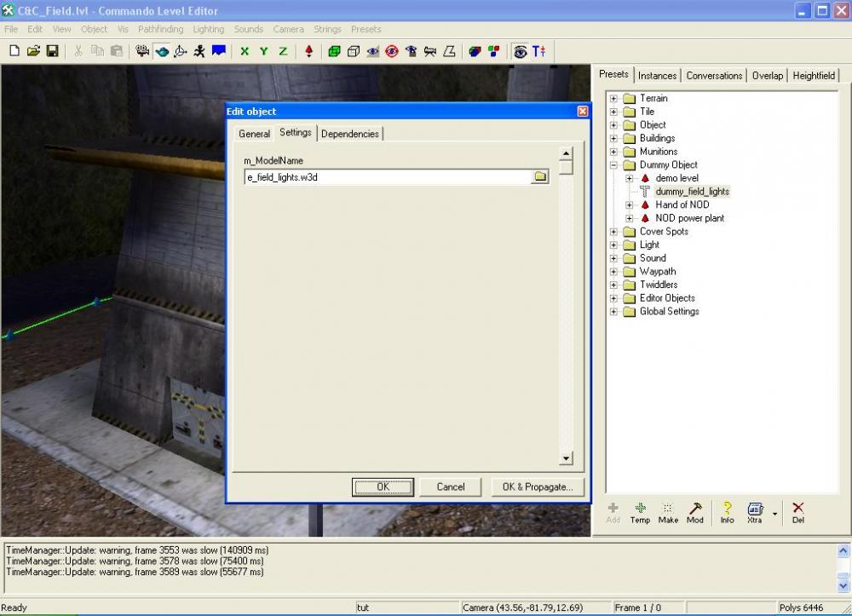Toggle the Y axis restriction
The image size is (852, 616).
(263, 51)
